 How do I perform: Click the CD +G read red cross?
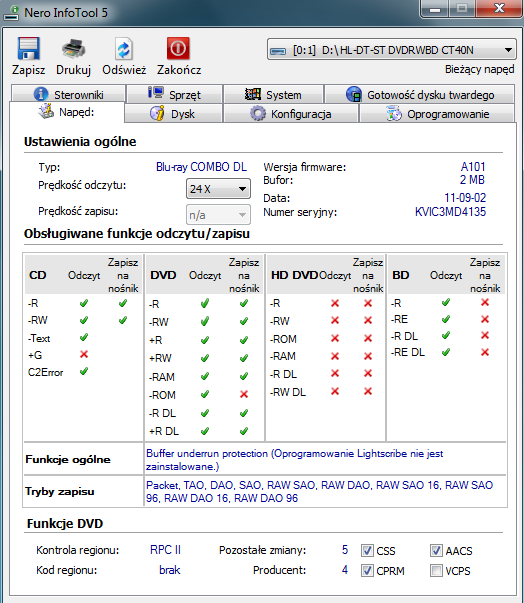pos(84,354)
